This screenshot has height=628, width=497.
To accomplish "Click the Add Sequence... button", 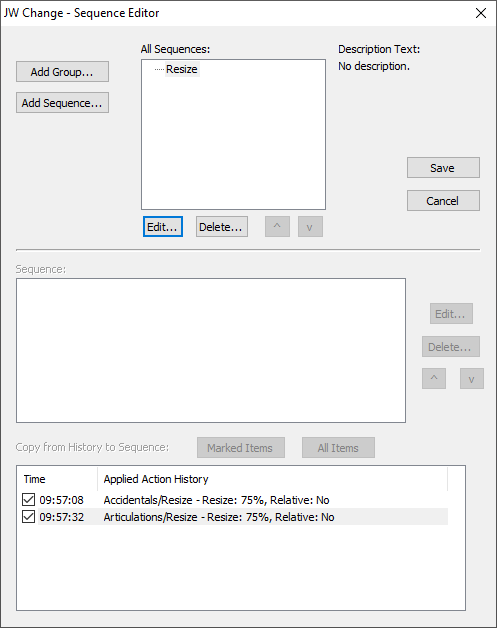I will point(62,103).
